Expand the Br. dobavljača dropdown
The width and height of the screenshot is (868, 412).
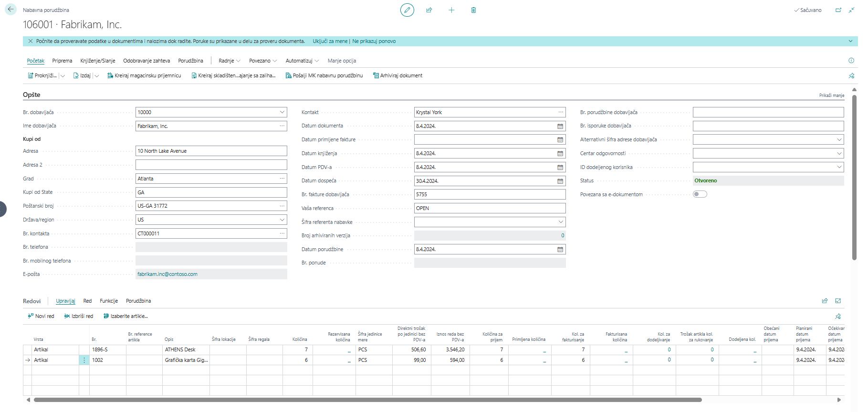(282, 112)
